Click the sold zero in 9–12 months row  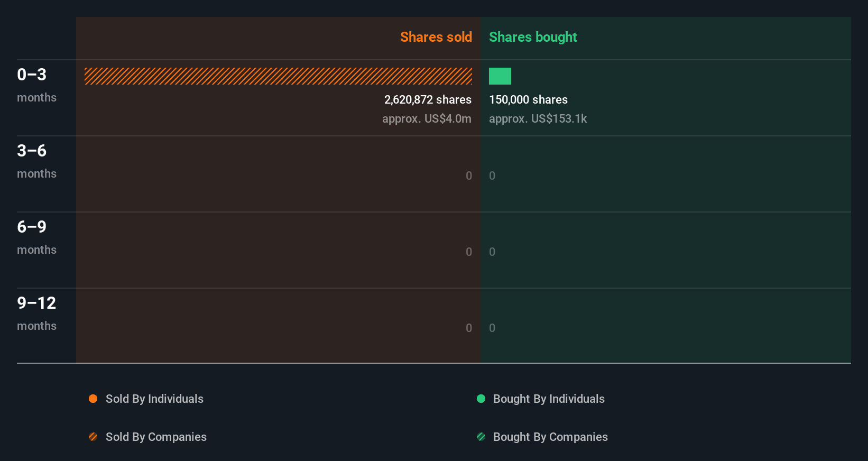pos(469,328)
